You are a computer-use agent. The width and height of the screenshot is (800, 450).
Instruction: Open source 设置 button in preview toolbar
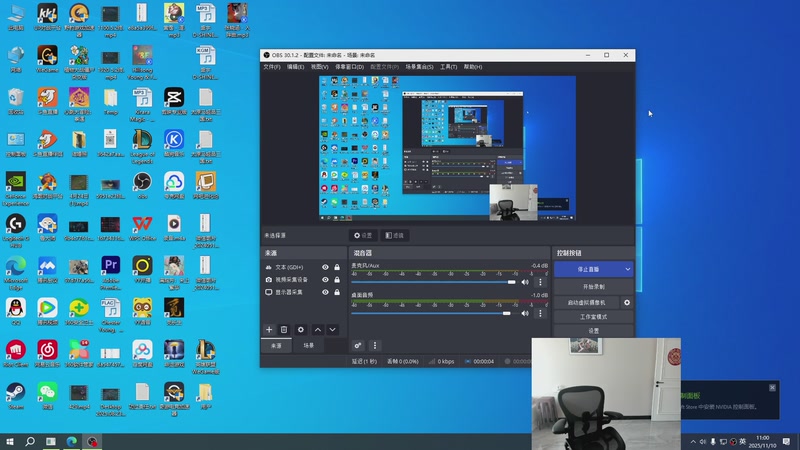363,235
